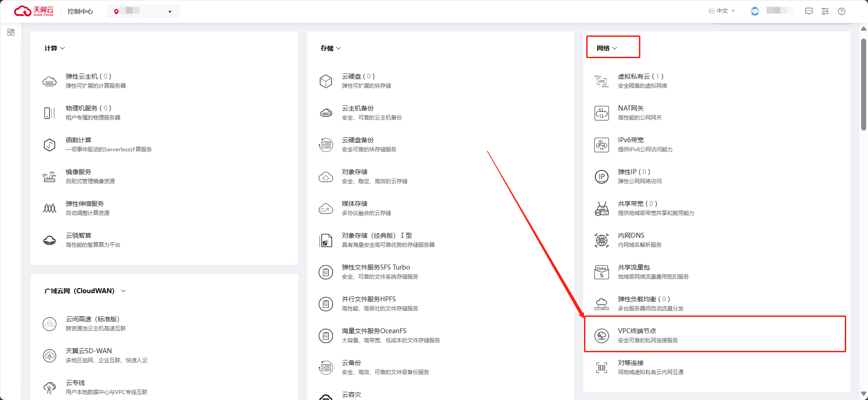Click the 共享带宽 router icon
This screenshot has height=400, width=868.
pyautogui.click(x=602, y=209)
